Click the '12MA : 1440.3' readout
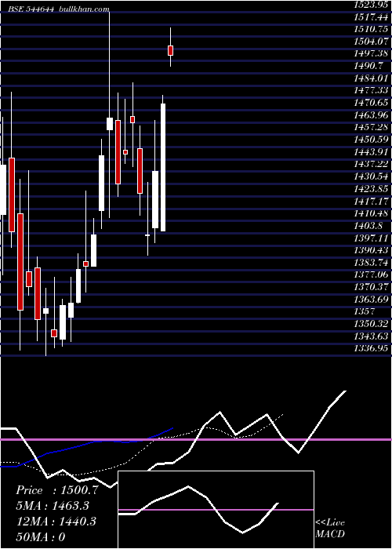The image size is (392, 549). pyautogui.click(x=56, y=522)
